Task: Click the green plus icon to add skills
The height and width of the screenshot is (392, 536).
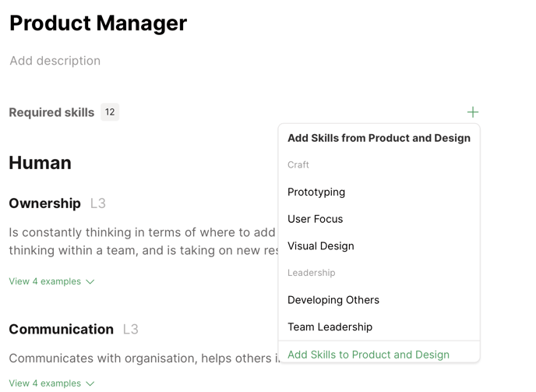Action: click(473, 112)
